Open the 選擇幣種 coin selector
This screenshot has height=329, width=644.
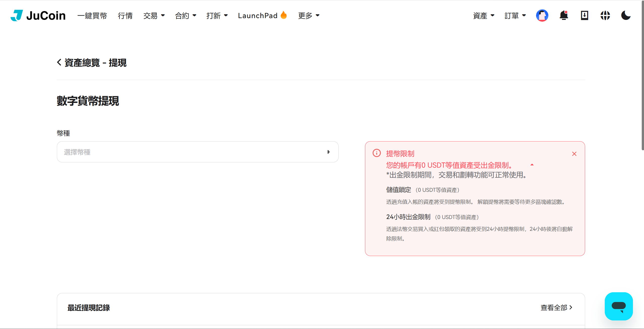point(198,152)
